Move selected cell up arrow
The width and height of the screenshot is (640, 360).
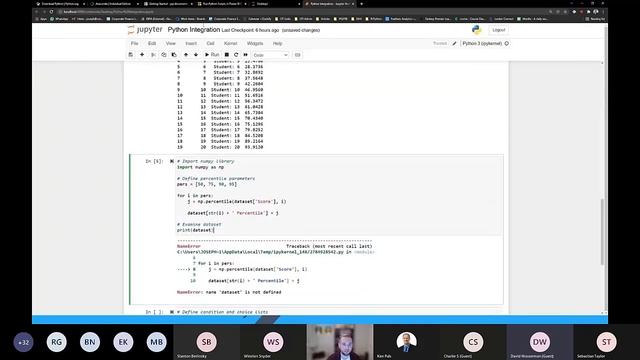(186, 55)
